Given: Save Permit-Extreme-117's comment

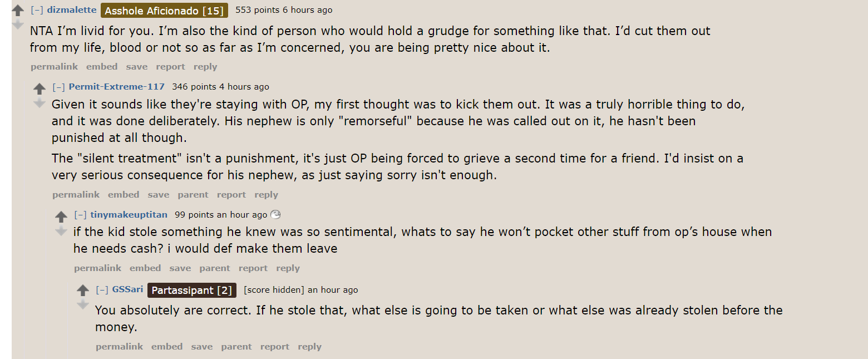Looking at the screenshot, I should [158, 195].
